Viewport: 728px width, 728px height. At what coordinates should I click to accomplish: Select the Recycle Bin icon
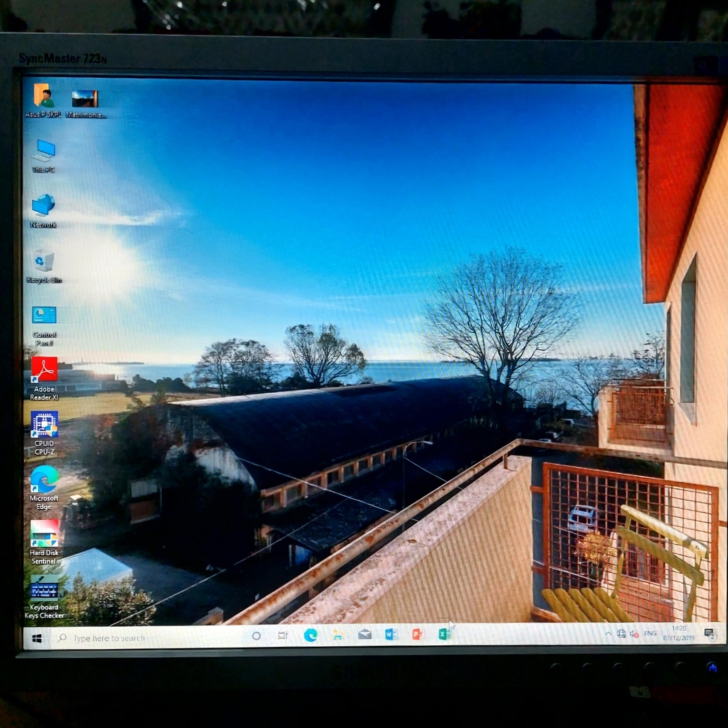44,266
